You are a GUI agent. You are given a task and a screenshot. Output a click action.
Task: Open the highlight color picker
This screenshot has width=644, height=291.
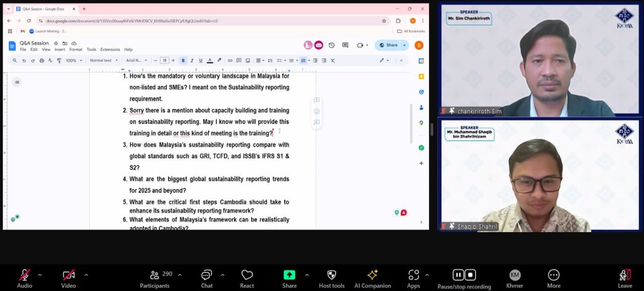click(218, 61)
